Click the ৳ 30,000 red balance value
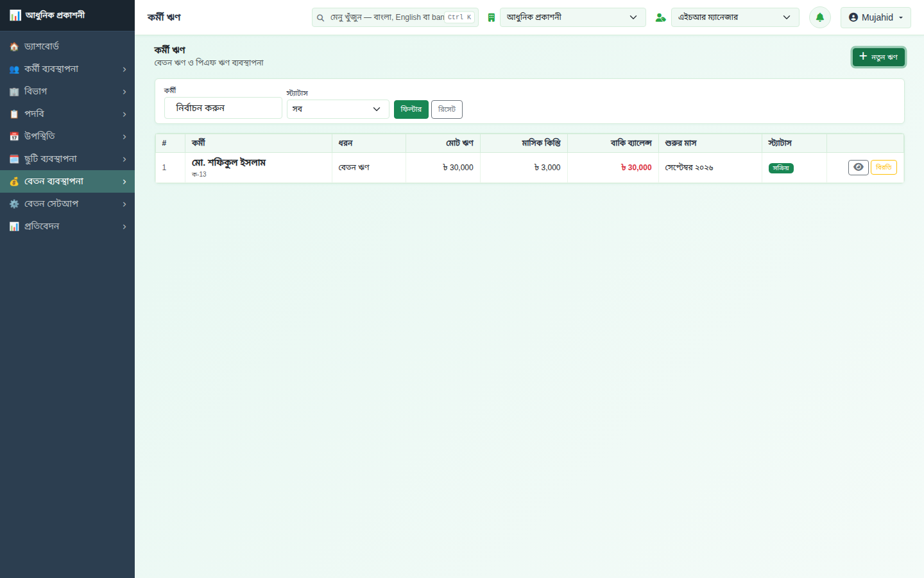This screenshot has width=924, height=578. click(636, 168)
